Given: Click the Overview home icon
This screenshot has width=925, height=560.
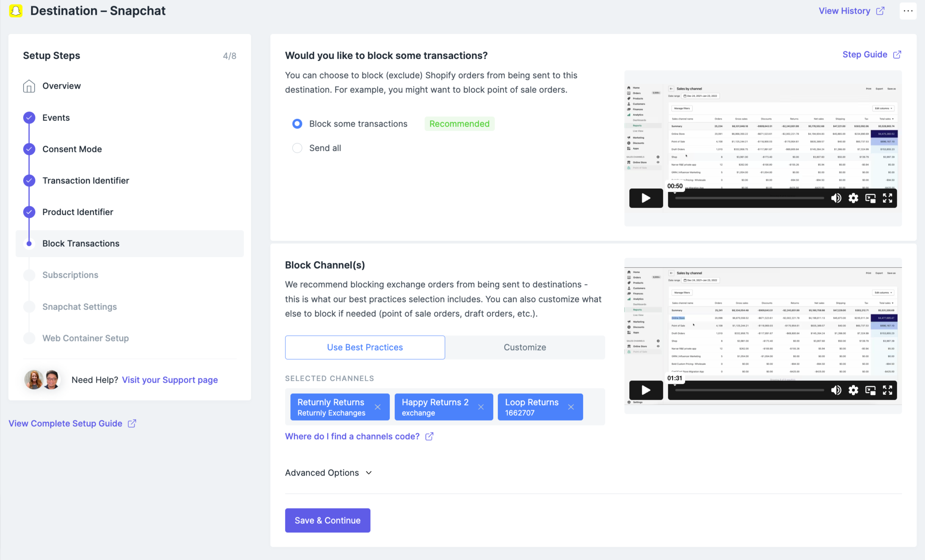Looking at the screenshot, I should click(29, 86).
